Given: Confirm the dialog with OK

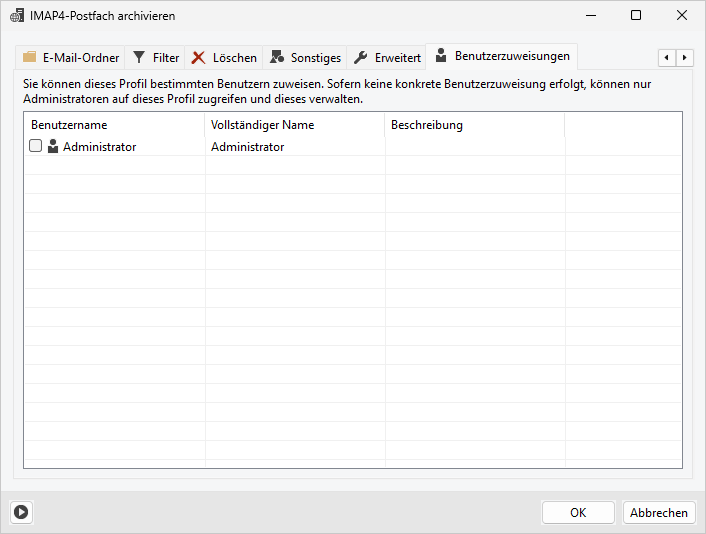Looking at the screenshot, I should 578,513.
